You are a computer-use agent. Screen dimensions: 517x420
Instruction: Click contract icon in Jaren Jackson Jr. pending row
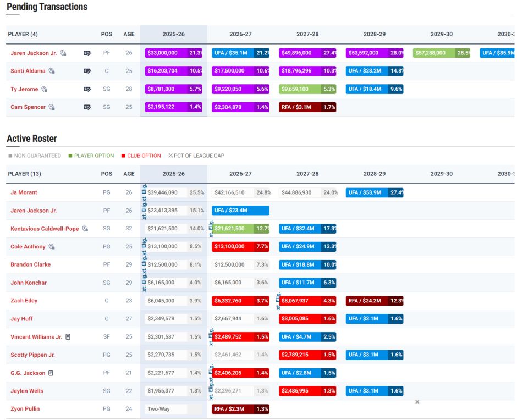(x=87, y=53)
